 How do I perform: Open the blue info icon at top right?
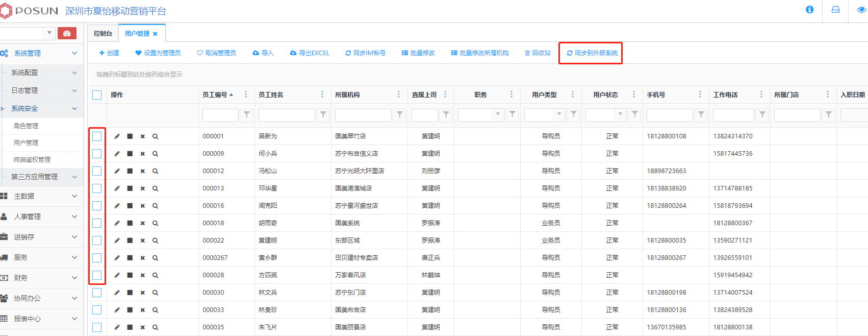[x=809, y=10]
